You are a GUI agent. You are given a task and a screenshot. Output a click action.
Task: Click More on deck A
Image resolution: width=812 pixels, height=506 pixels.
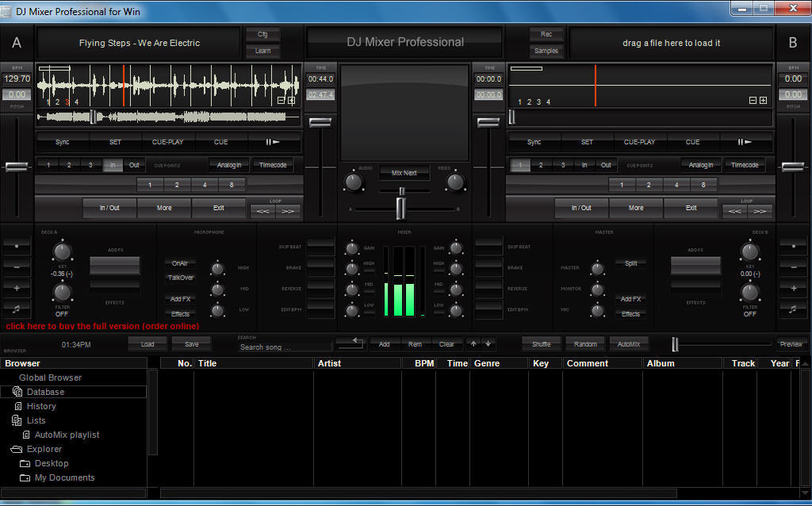(x=164, y=208)
